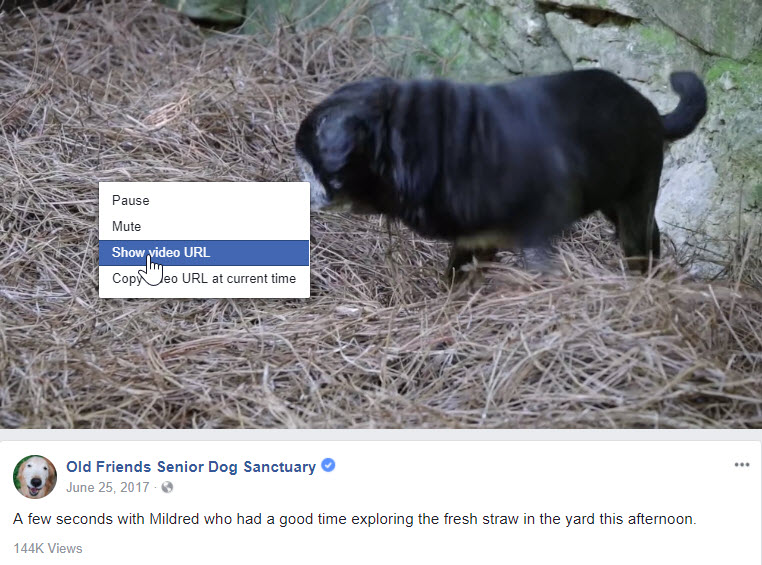Select Copy video URL at current time
762x565 pixels.
pyautogui.click(x=204, y=279)
